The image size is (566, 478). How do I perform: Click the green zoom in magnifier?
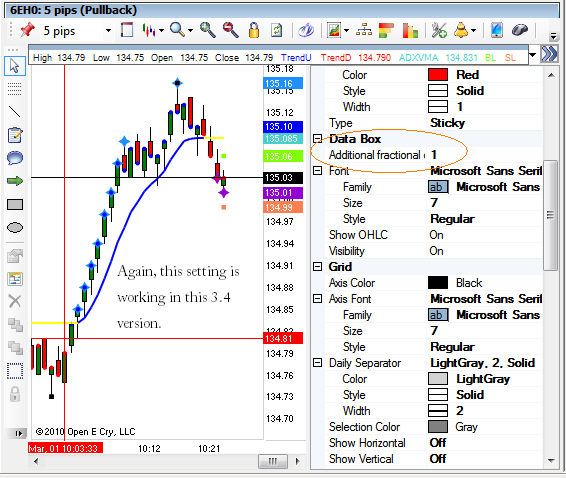point(208,30)
